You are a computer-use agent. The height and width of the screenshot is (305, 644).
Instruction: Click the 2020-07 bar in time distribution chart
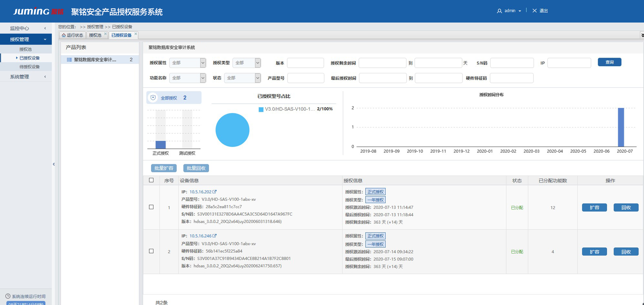click(x=621, y=127)
